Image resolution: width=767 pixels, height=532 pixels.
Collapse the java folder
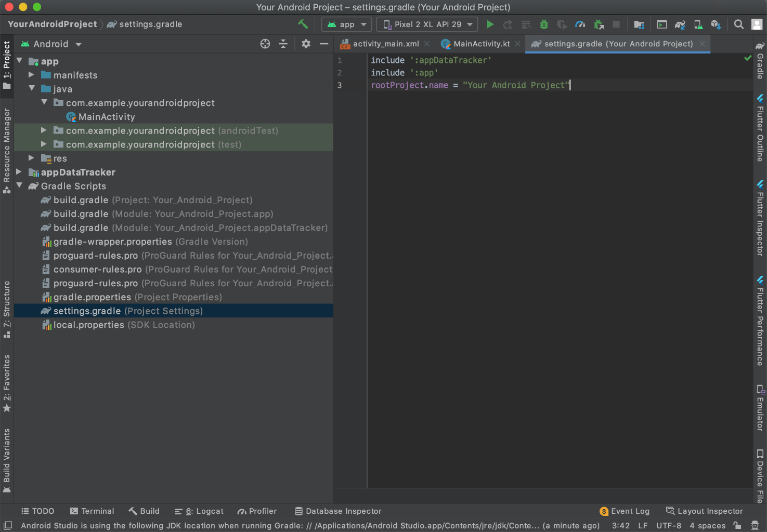click(32, 89)
